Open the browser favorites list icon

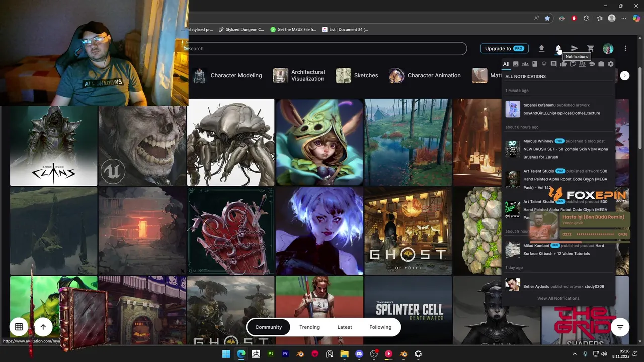pos(599,18)
